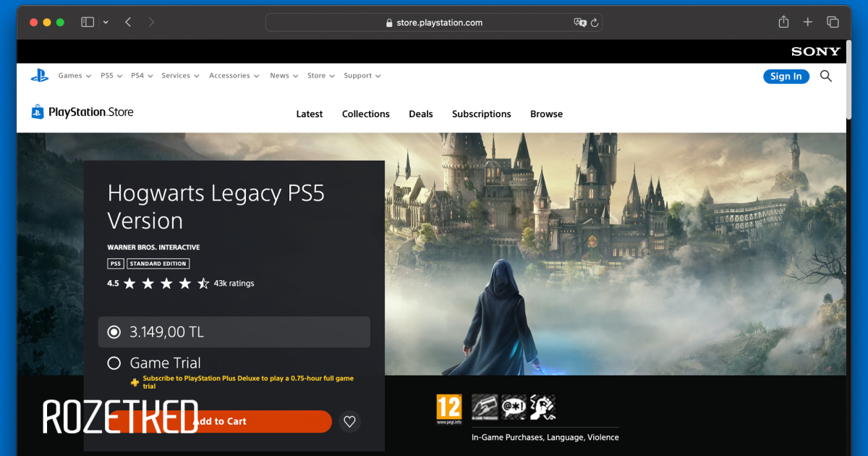Toggle Safari sidebar icon

(88, 22)
